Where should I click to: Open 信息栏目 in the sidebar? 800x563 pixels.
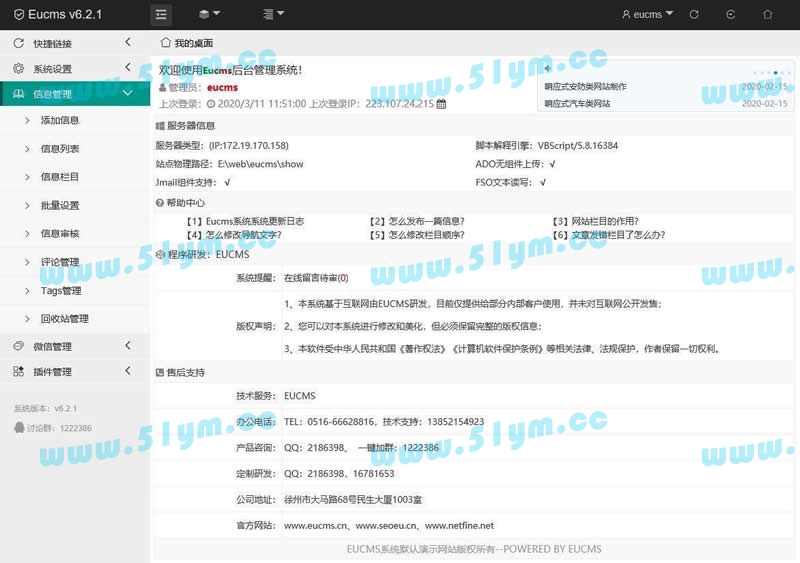coord(60,177)
